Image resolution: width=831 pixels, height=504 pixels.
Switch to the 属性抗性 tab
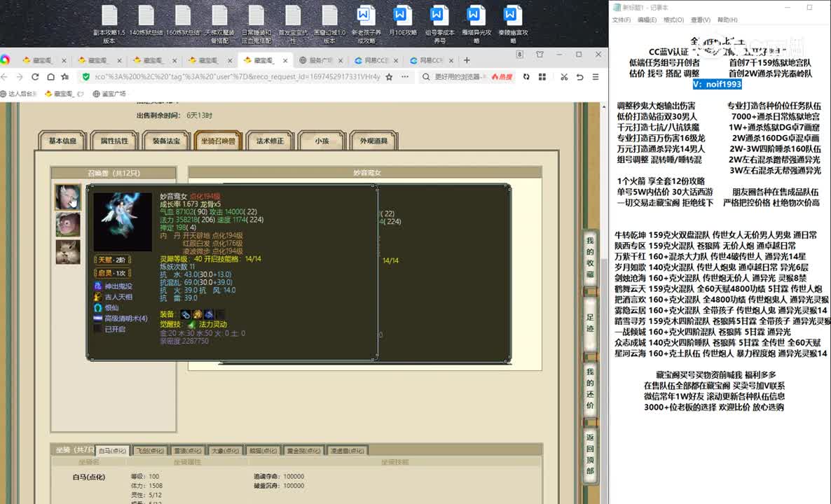[114, 141]
